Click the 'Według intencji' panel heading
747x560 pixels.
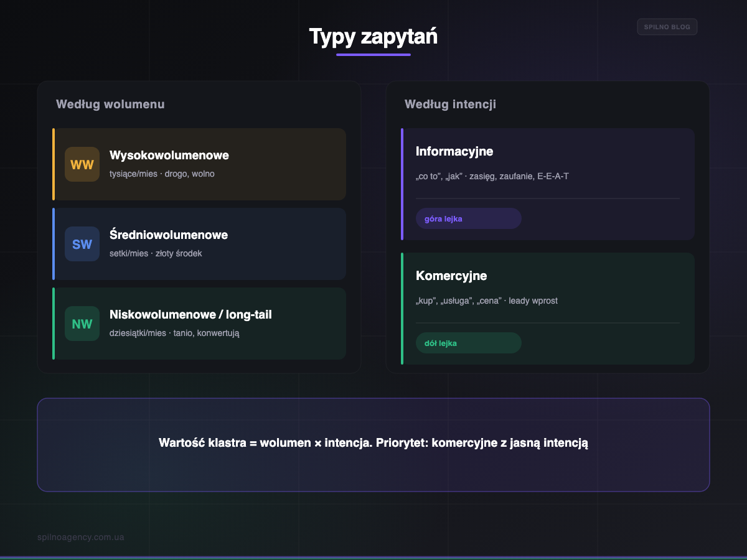(x=450, y=104)
